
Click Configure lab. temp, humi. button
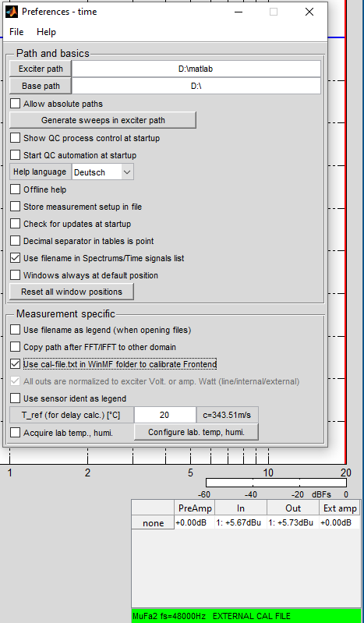(x=196, y=432)
